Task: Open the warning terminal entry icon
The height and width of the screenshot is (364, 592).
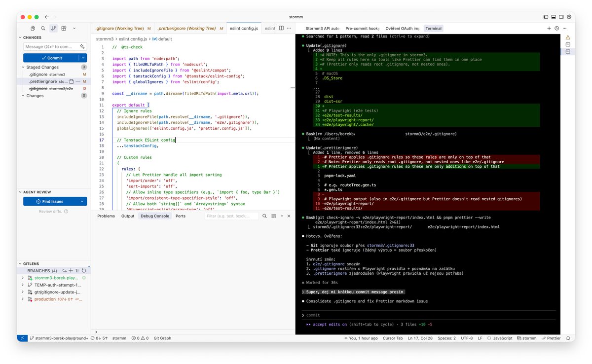Action: (x=568, y=37)
